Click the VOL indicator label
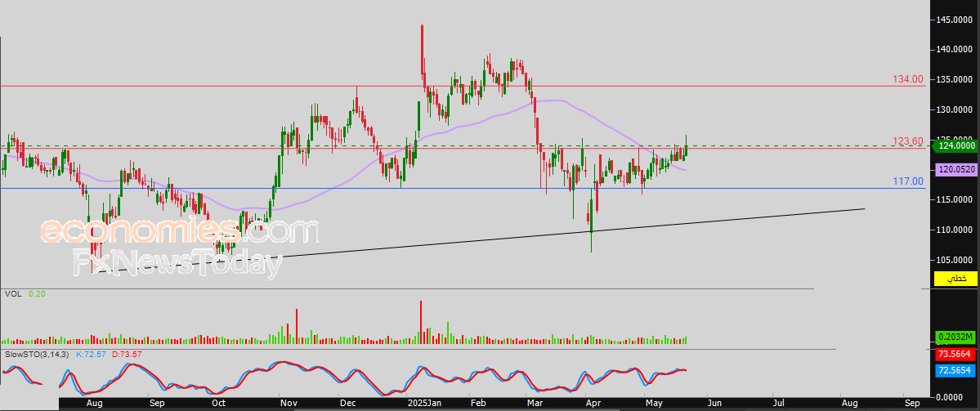Screen dimensions: 980x411 (x=12, y=293)
